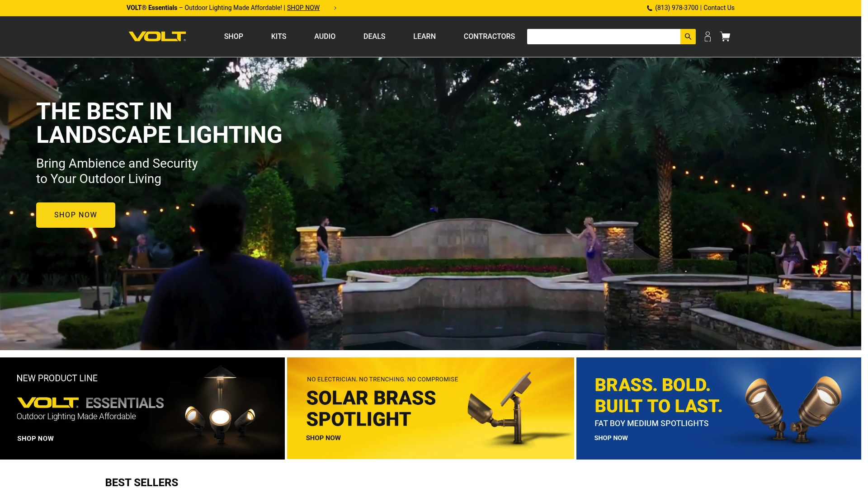Click THE BEST IN LANDSCAPE LIGHTING headline
The height and width of the screenshot is (488, 868).
point(159,123)
